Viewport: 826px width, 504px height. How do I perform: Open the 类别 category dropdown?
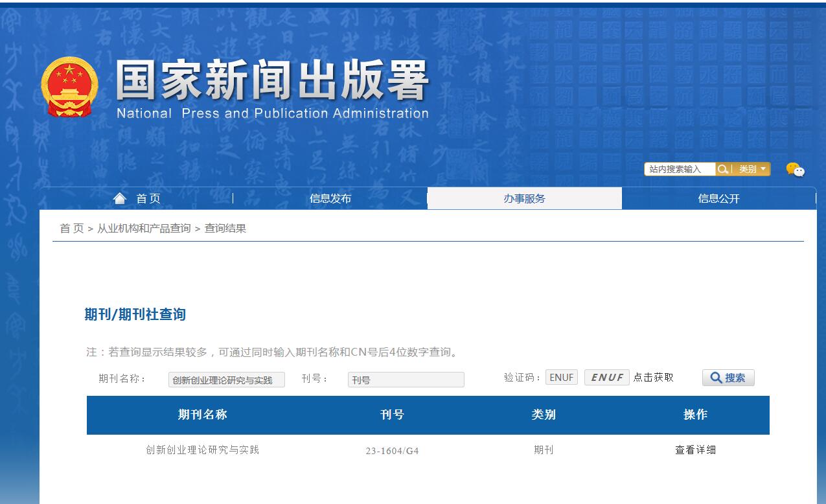752,169
